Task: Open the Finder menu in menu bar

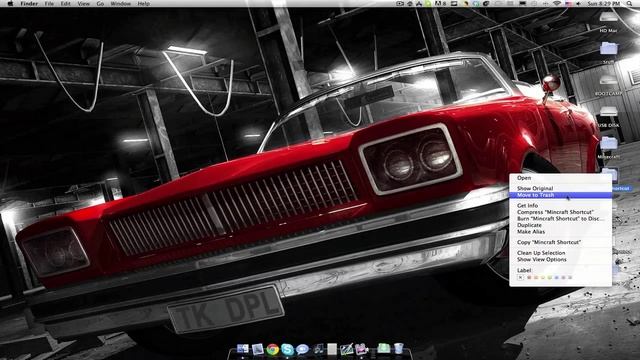Action: click(29, 4)
